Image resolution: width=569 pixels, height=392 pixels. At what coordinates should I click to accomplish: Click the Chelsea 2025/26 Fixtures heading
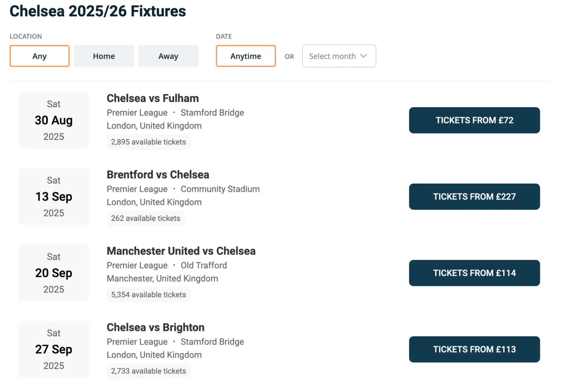pyautogui.click(x=98, y=11)
